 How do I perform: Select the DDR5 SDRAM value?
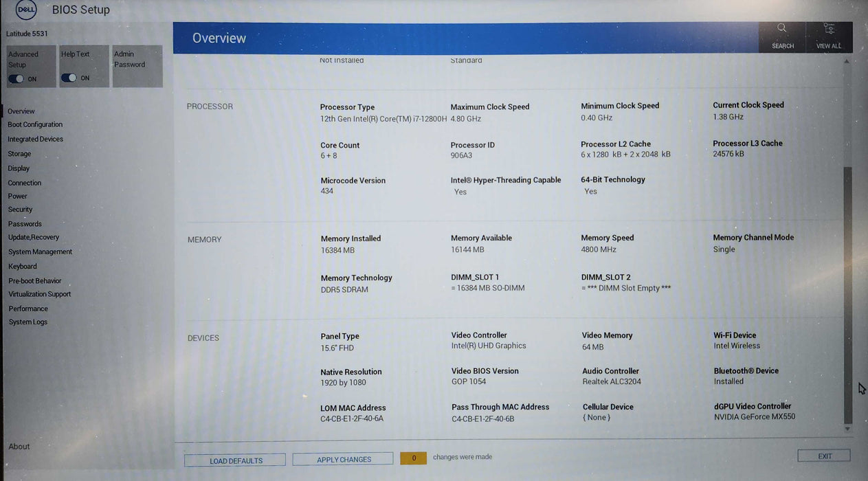pyautogui.click(x=345, y=289)
